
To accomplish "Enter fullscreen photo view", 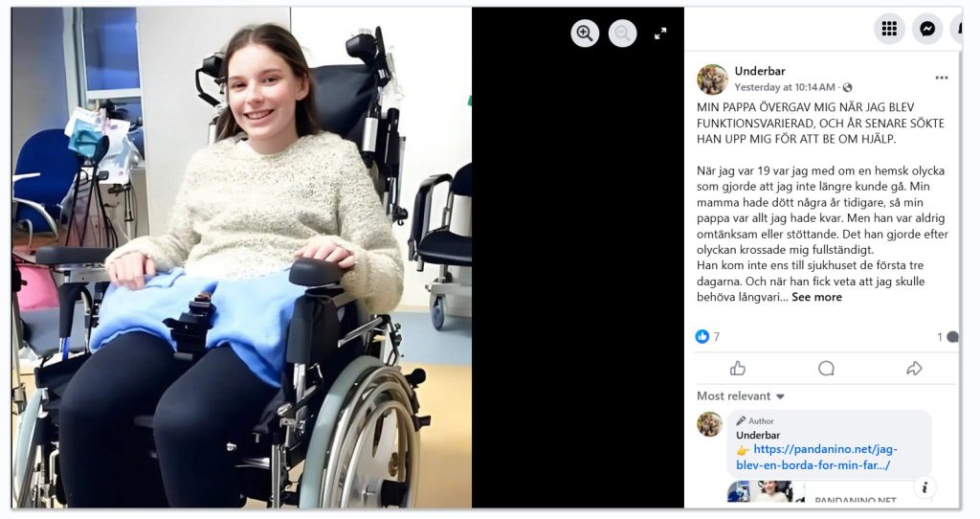I will tap(660, 34).
